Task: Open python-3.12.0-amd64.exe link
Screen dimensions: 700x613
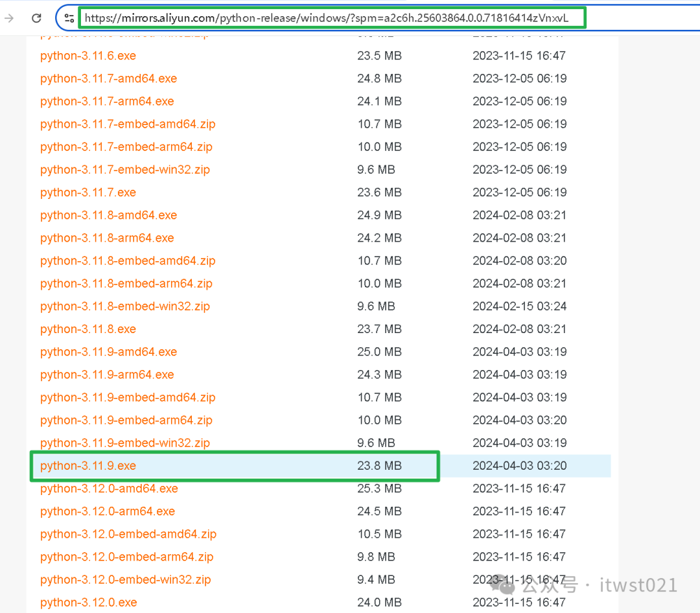Action: (109, 489)
